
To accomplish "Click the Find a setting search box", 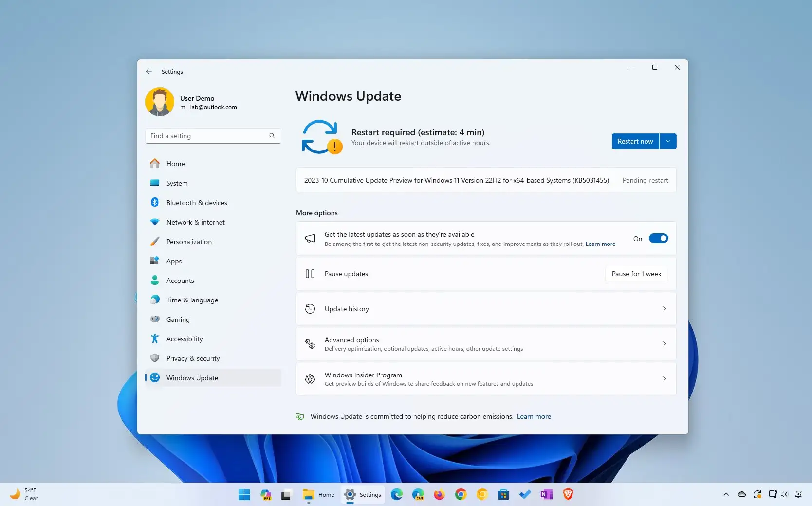I will click(213, 136).
